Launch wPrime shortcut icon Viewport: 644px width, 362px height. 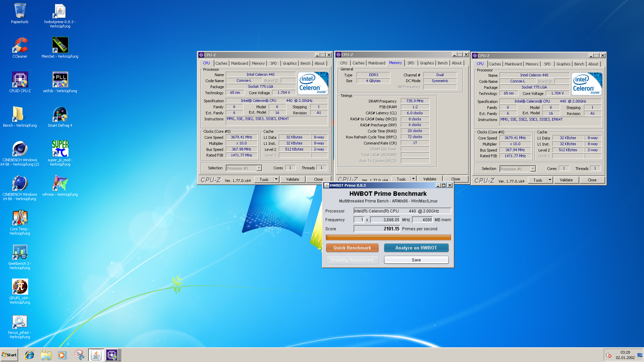pyautogui.click(x=60, y=186)
